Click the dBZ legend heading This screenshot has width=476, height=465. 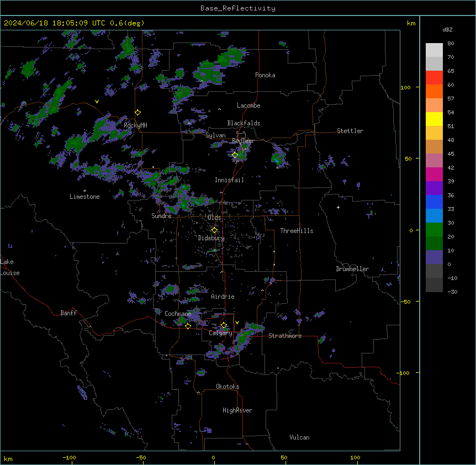coord(447,30)
